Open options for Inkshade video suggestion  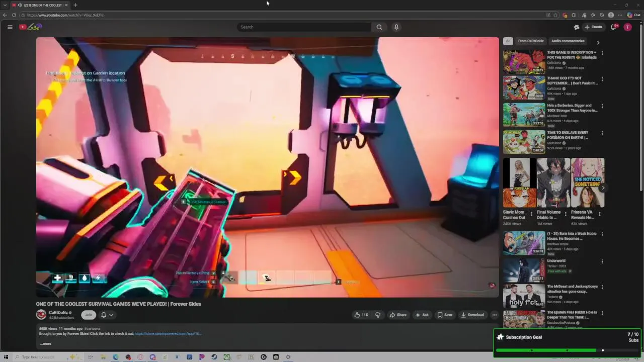click(x=602, y=53)
